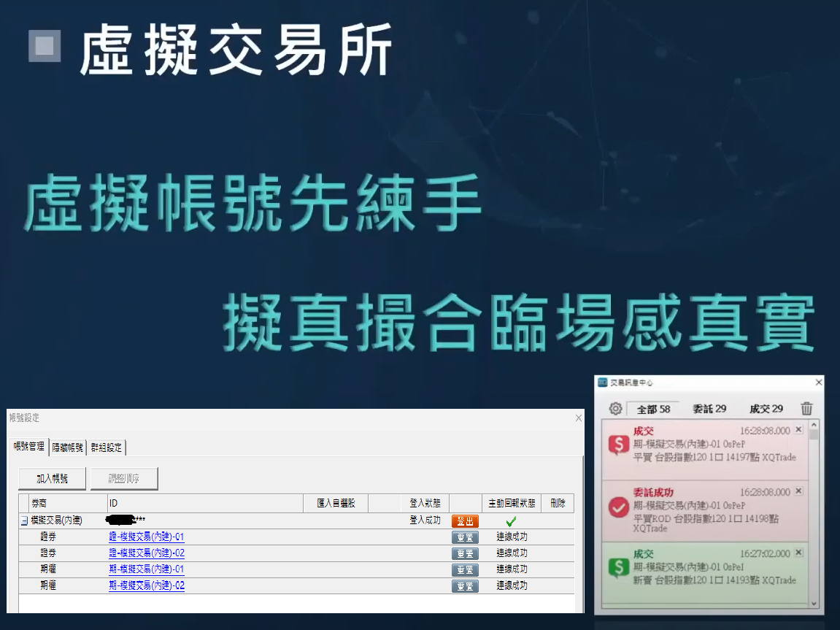Show the 成交 29 messages tab

(766, 409)
